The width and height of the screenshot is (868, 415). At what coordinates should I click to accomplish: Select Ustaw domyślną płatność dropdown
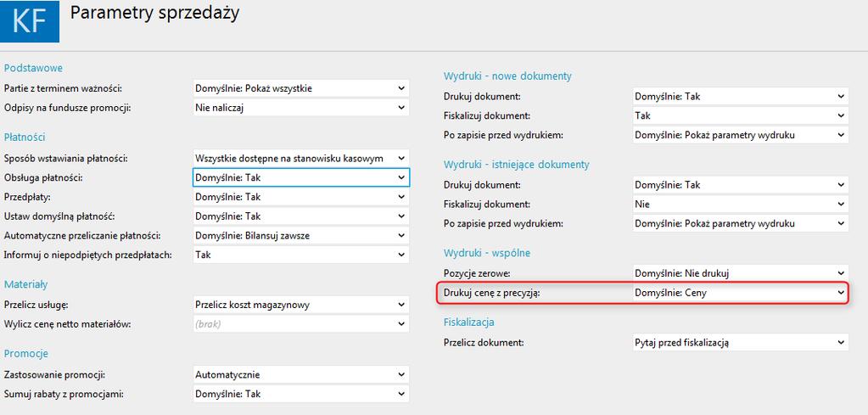point(301,216)
